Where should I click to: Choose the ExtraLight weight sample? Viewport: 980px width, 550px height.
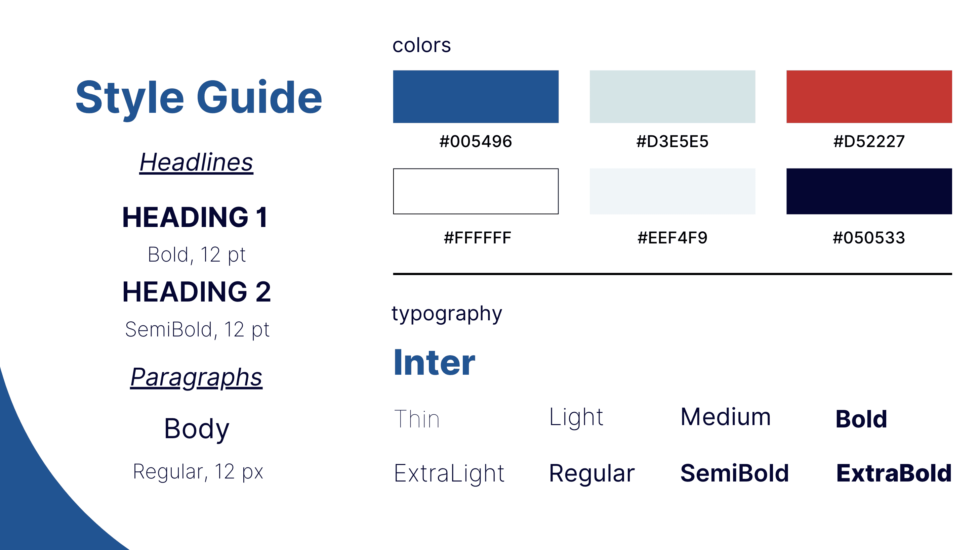coord(449,474)
